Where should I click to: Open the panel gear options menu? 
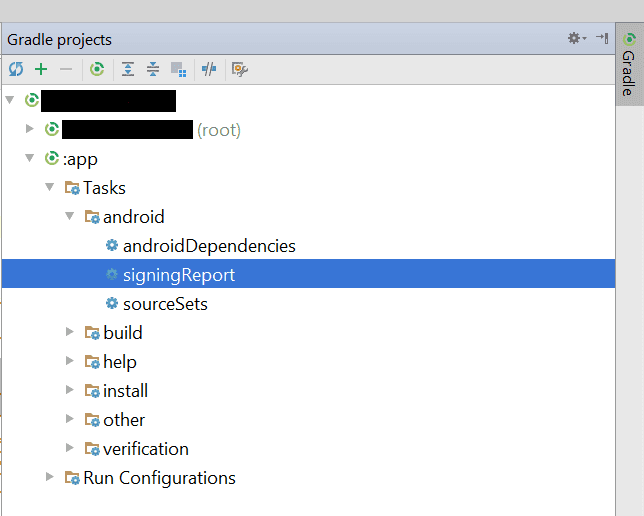point(575,38)
